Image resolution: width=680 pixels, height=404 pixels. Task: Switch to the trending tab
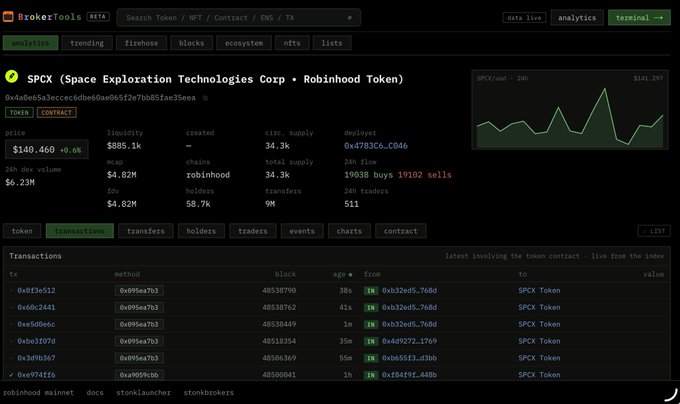[x=87, y=43]
